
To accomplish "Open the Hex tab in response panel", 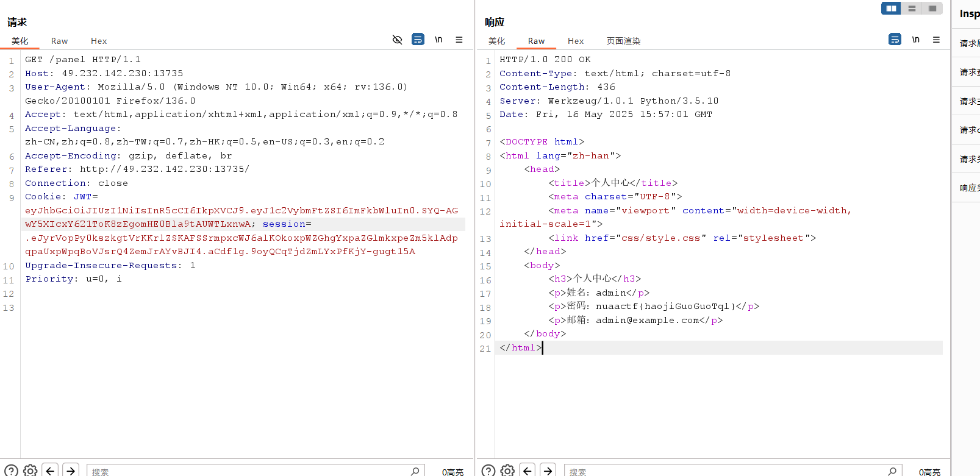I will [576, 41].
